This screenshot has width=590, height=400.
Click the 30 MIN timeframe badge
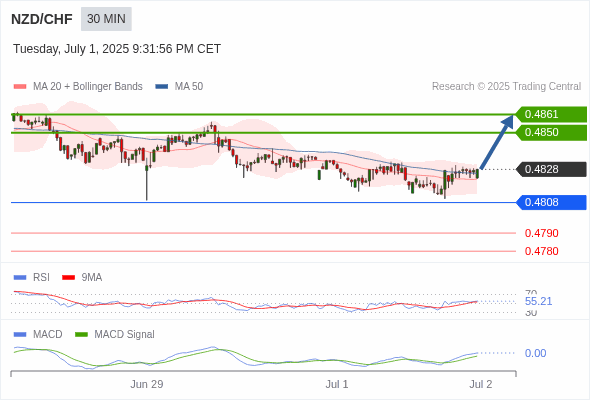[x=106, y=19]
